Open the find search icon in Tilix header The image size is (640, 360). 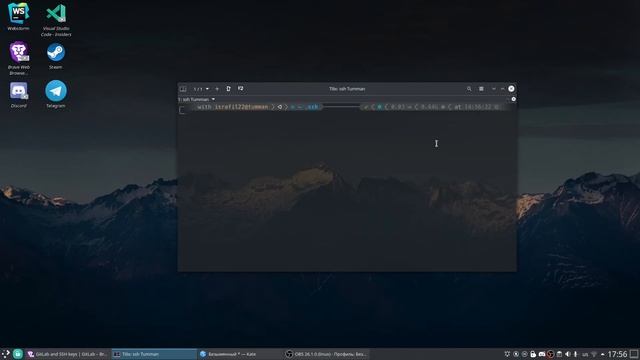pyautogui.click(x=469, y=89)
